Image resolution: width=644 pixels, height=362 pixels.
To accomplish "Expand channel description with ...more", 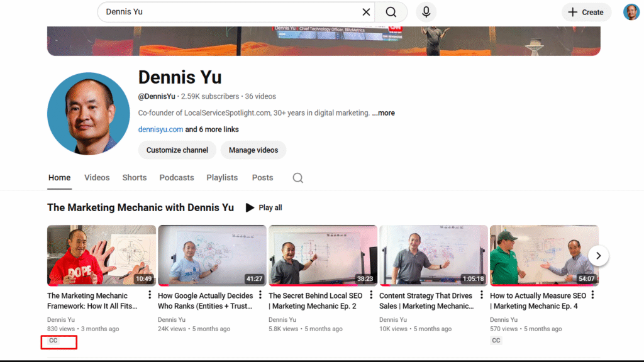I will tap(383, 113).
